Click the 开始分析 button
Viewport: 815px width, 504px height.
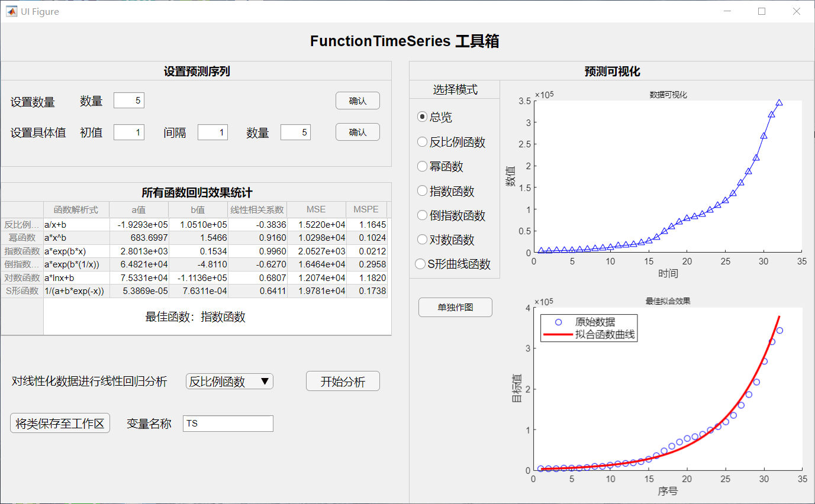pos(343,382)
